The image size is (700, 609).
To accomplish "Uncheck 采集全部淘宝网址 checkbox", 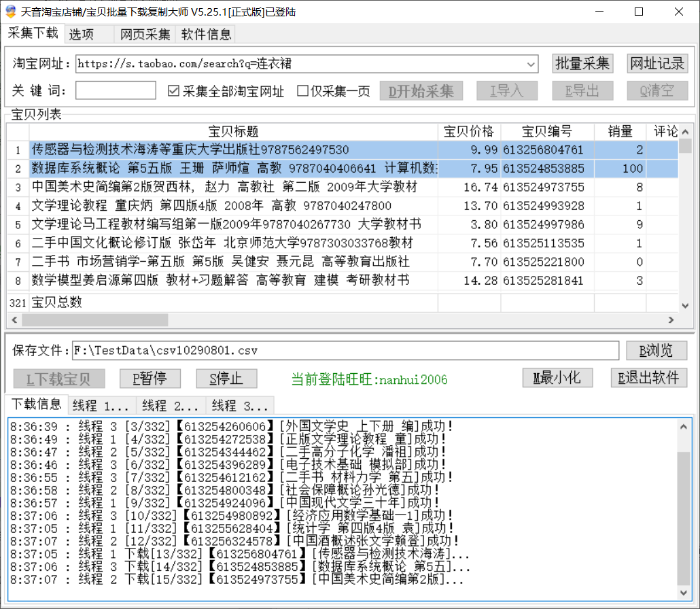I will (x=173, y=91).
